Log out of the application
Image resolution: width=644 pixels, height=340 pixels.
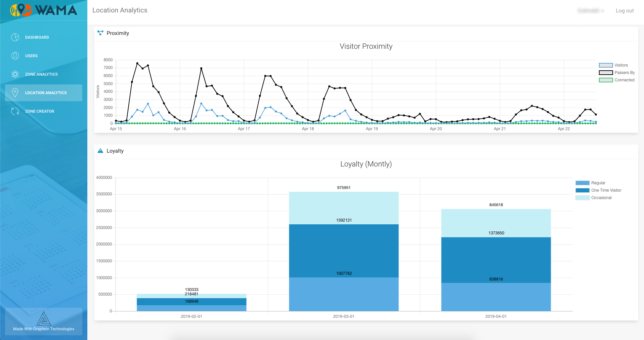625,11
